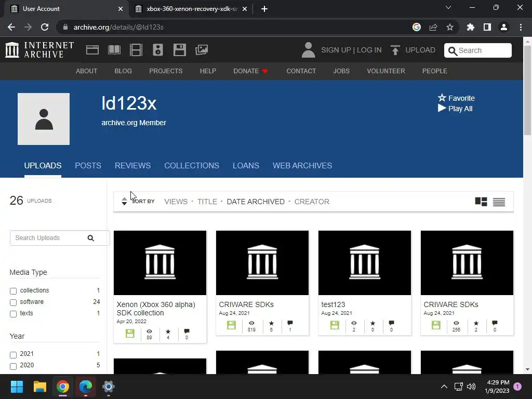Click the LOG IN link

tap(369, 50)
